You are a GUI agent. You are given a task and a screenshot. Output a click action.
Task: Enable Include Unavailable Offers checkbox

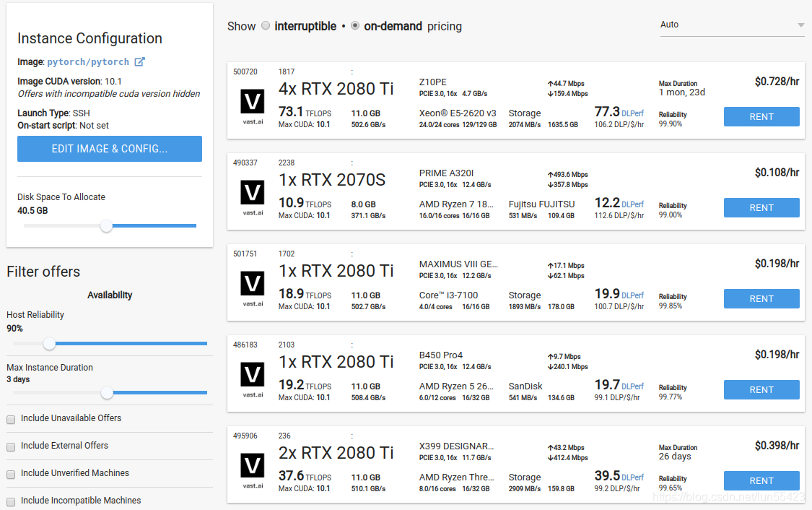[11, 419]
